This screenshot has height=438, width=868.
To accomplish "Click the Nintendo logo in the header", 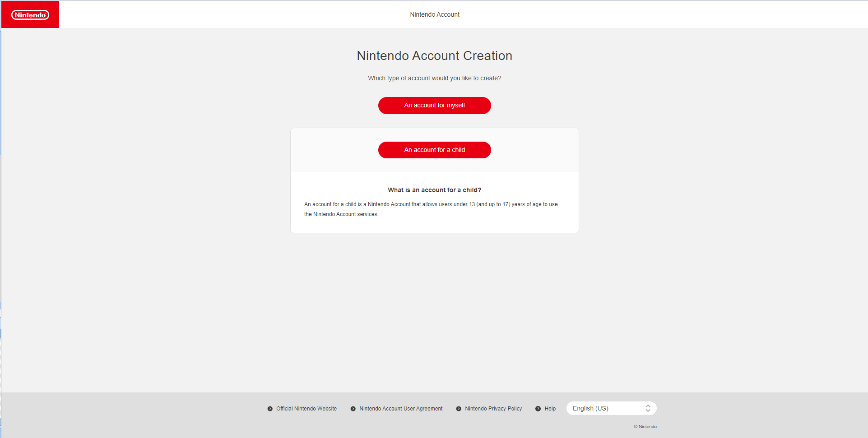I will pos(30,14).
